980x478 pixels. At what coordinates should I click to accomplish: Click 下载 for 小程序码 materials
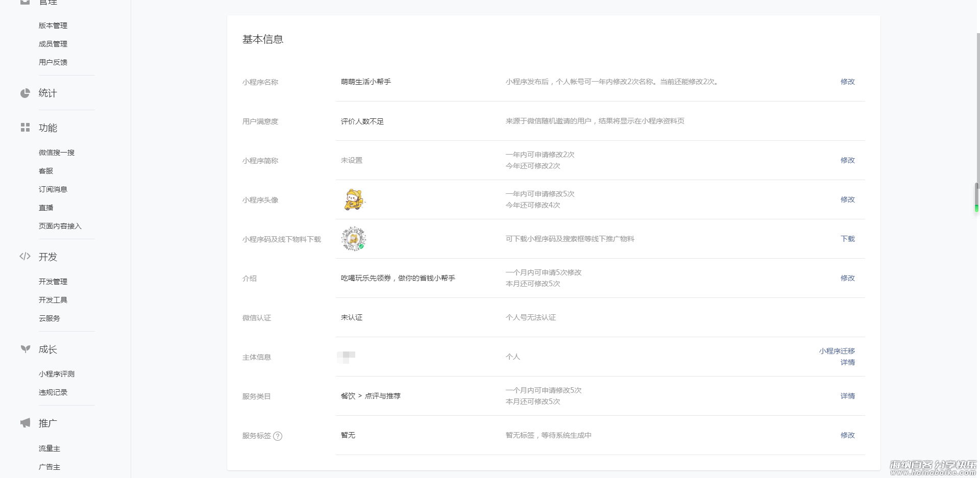point(848,239)
